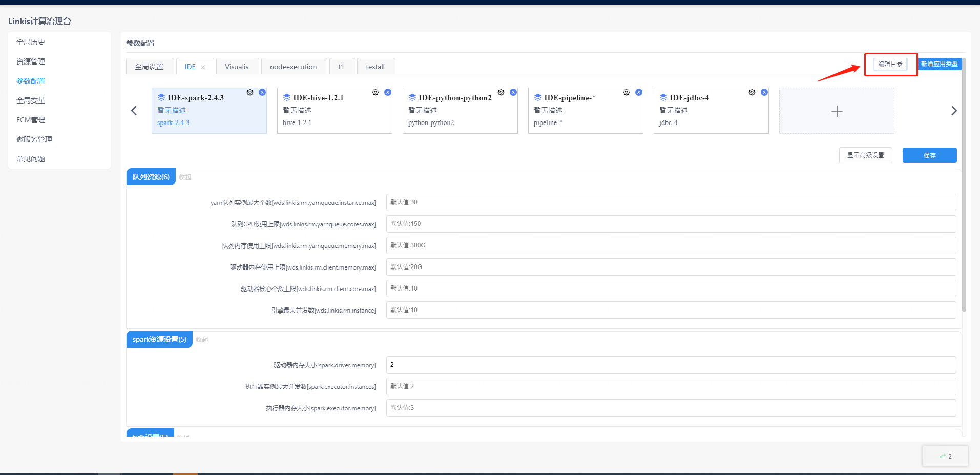Collapse the spark资源设置(5) section
The image size is (980, 475).
[x=202, y=340]
